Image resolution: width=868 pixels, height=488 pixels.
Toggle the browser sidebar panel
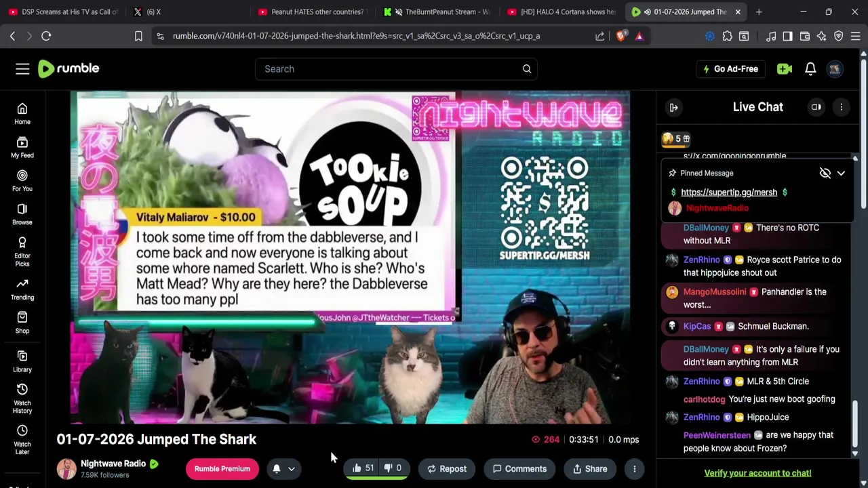pyautogui.click(x=787, y=36)
